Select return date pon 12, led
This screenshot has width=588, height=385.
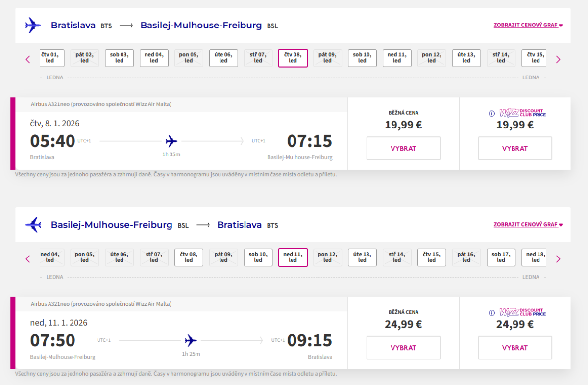[x=327, y=257]
